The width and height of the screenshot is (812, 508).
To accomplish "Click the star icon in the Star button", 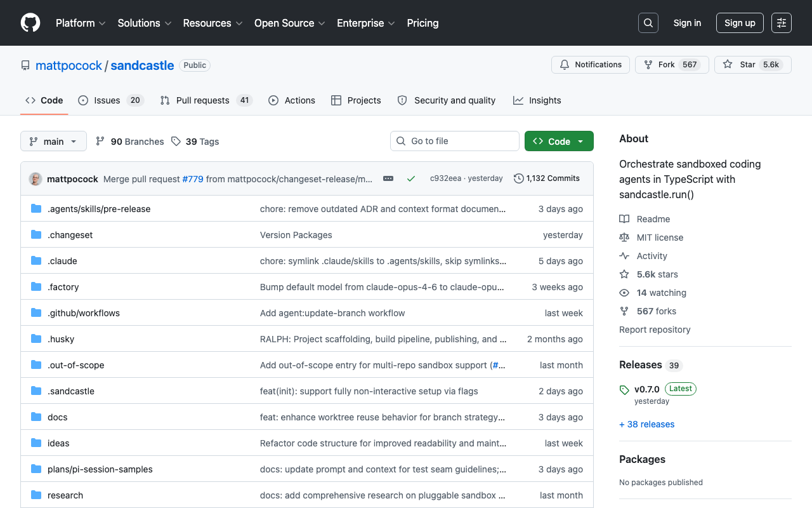I will [728, 65].
